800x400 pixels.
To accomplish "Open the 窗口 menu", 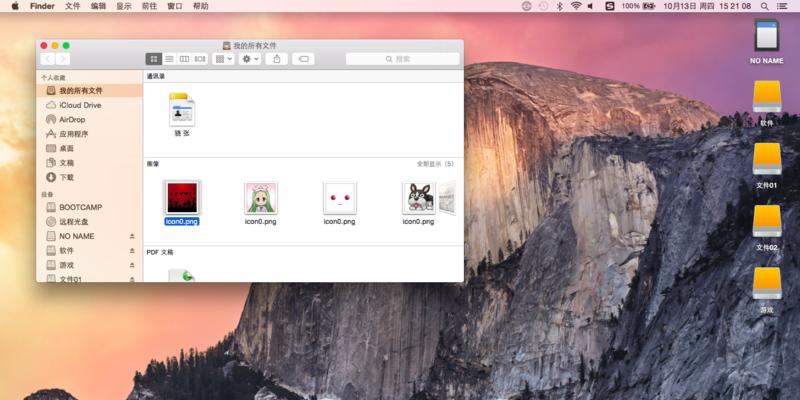I will tap(175, 6).
